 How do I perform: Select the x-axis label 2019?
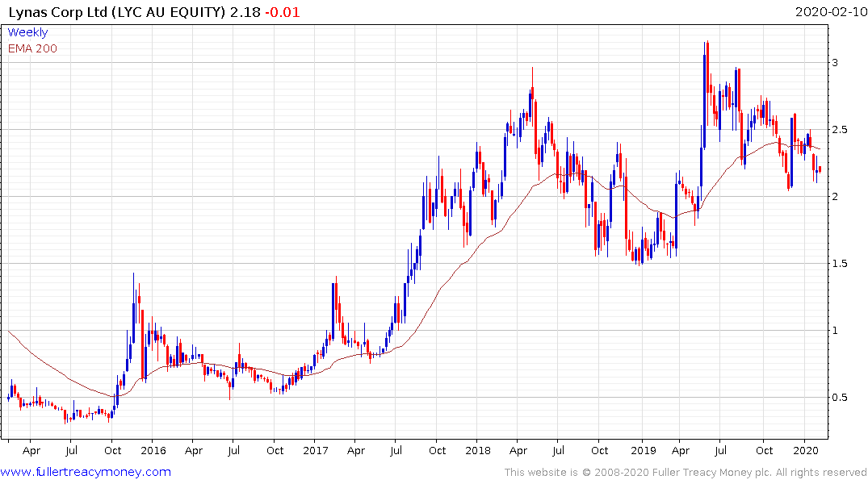(x=644, y=450)
